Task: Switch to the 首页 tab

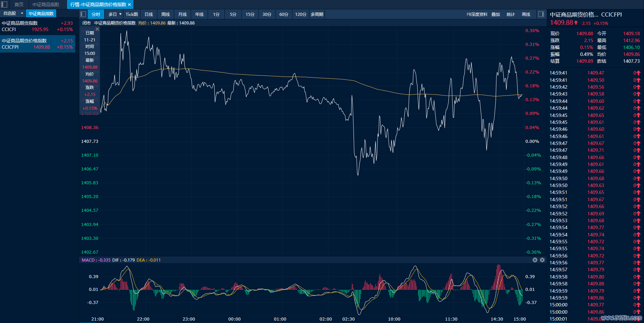Action: point(19,4)
